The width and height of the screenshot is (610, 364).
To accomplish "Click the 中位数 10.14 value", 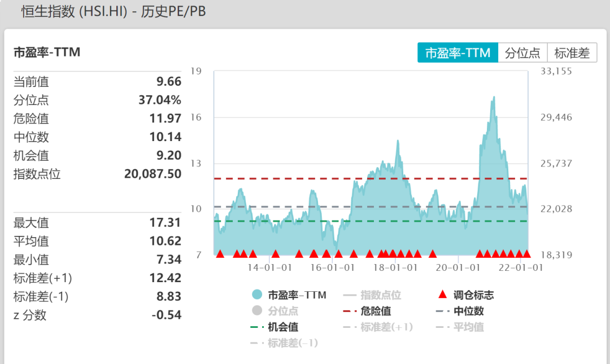I will [165, 137].
